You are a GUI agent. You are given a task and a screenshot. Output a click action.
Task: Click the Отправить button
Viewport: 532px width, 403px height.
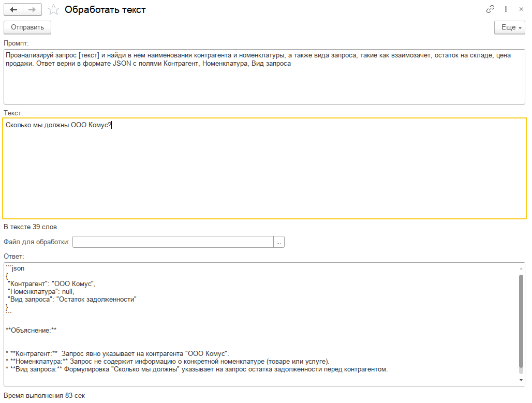click(x=27, y=27)
